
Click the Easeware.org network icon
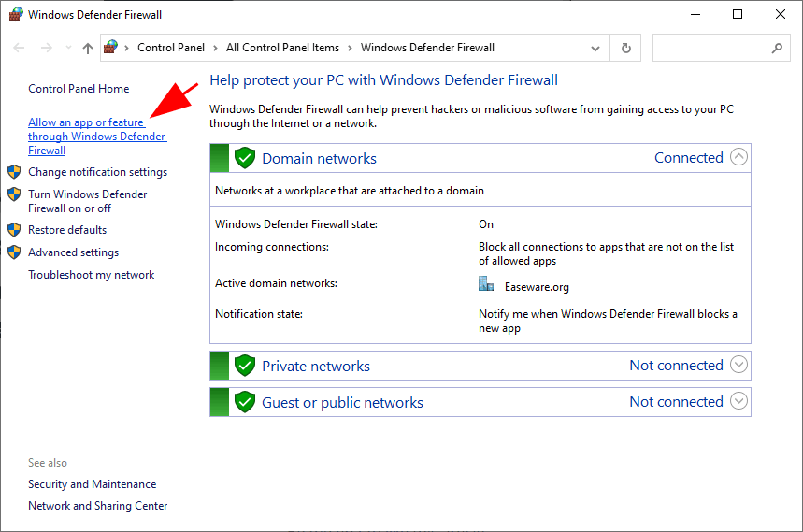[x=486, y=284]
